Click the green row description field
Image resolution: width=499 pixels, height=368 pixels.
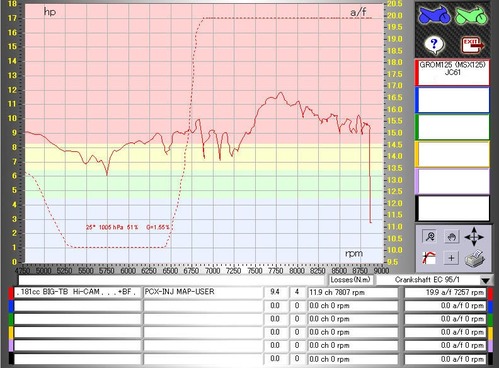(78, 319)
